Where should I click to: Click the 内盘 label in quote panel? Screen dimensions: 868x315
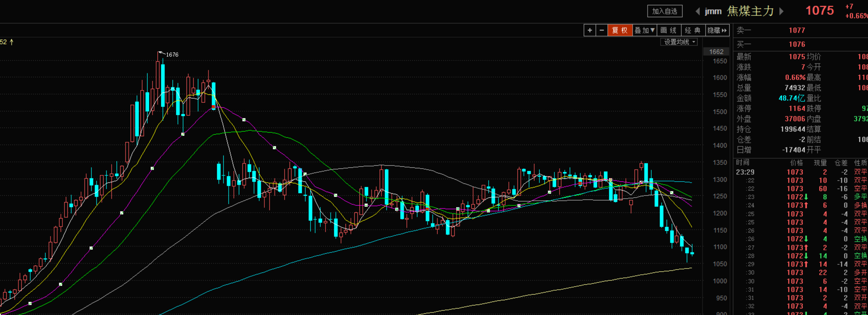[x=814, y=119]
